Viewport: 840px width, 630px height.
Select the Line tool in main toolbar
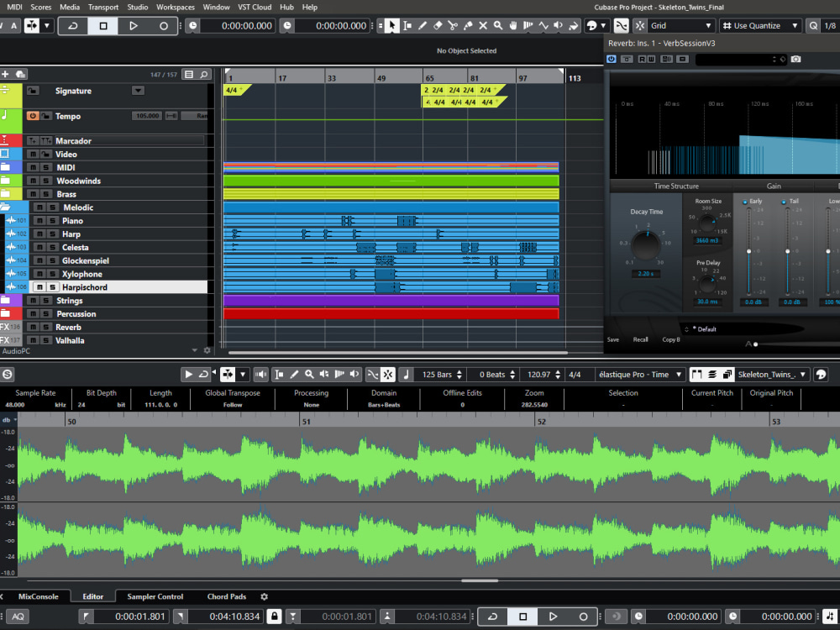point(543,26)
